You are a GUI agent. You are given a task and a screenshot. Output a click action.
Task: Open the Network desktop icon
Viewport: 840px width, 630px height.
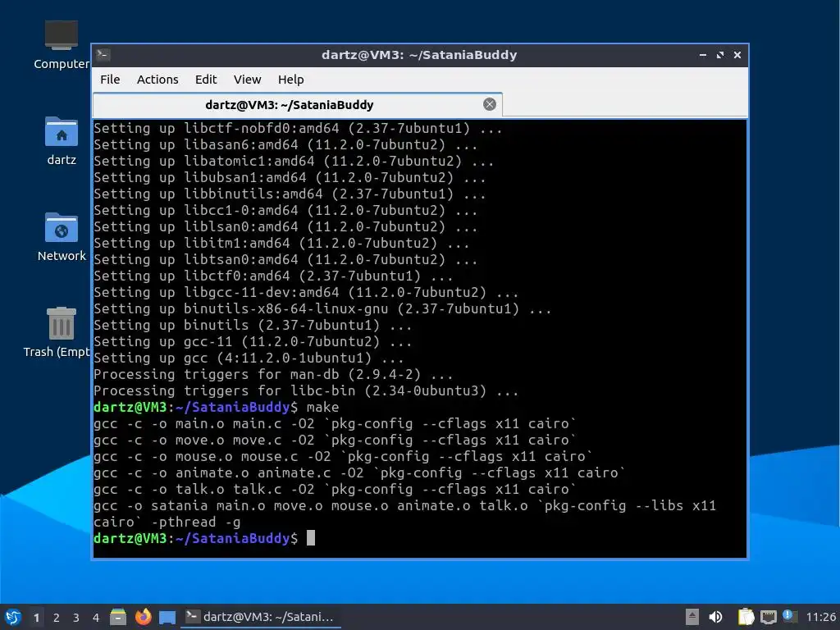61,236
